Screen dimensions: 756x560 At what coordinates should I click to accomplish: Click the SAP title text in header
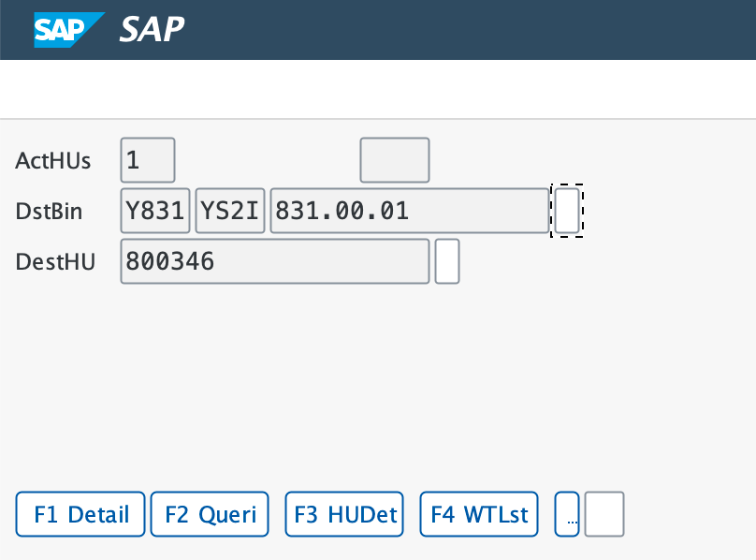click(x=152, y=30)
